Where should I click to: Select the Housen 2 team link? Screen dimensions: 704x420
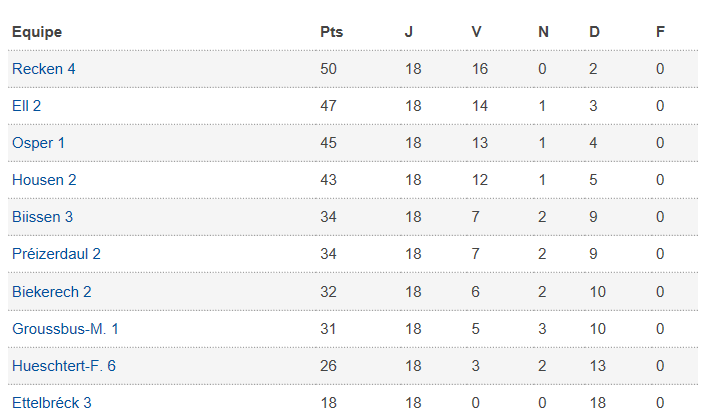point(44,180)
